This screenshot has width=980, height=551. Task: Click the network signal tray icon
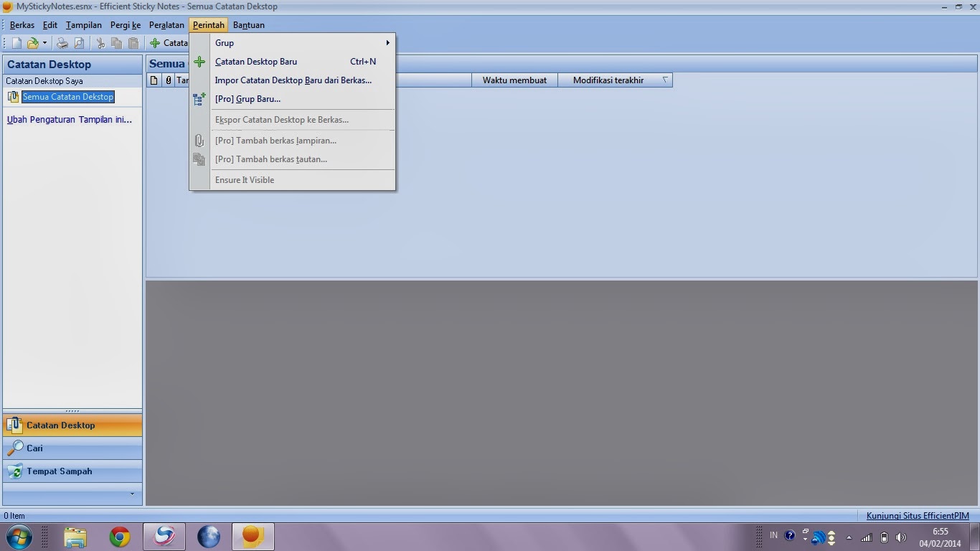867,537
